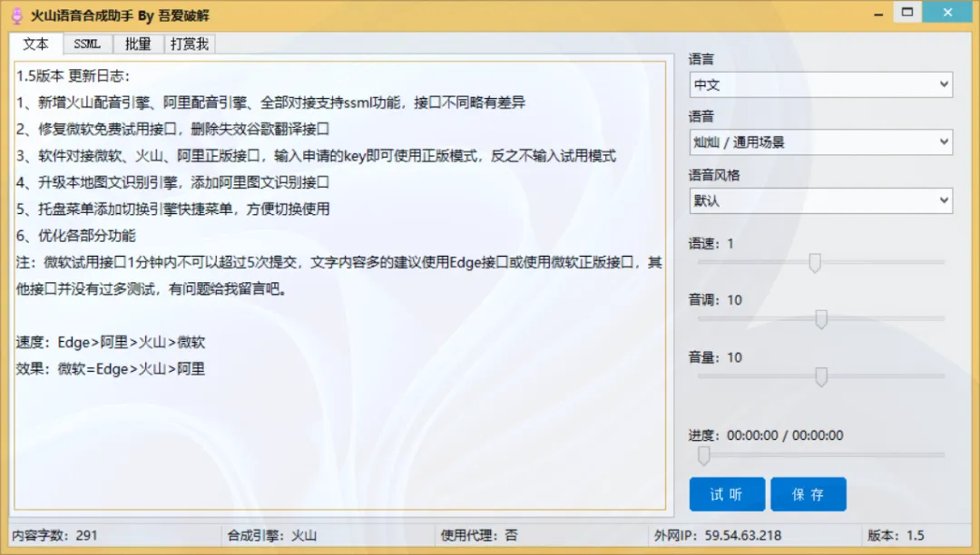
Task: Click the microphone app icon in title bar
Action: click(x=17, y=15)
